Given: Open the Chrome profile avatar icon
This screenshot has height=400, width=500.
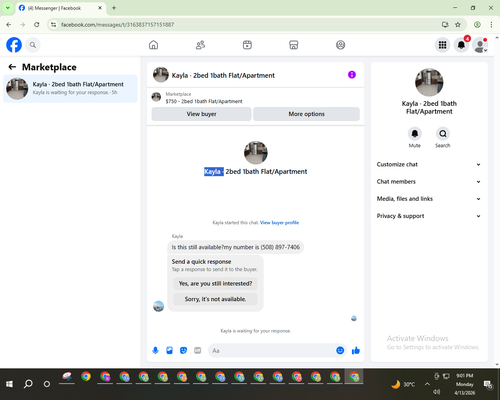Looking at the screenshot, I should click(x=477, y=25).
